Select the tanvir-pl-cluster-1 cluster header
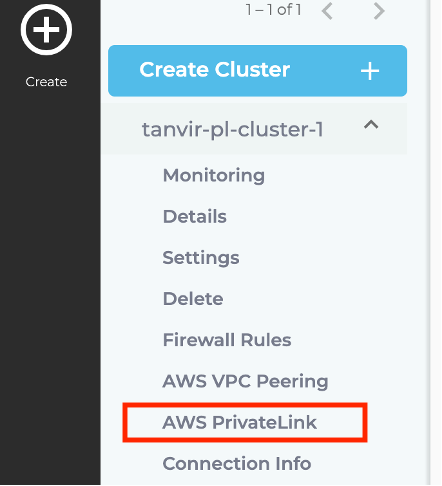The image size is (442, 486). tap(254, 129)
